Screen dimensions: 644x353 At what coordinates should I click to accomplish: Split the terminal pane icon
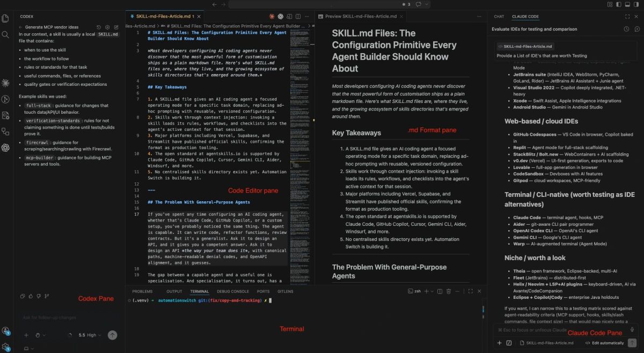coord(440,291)
